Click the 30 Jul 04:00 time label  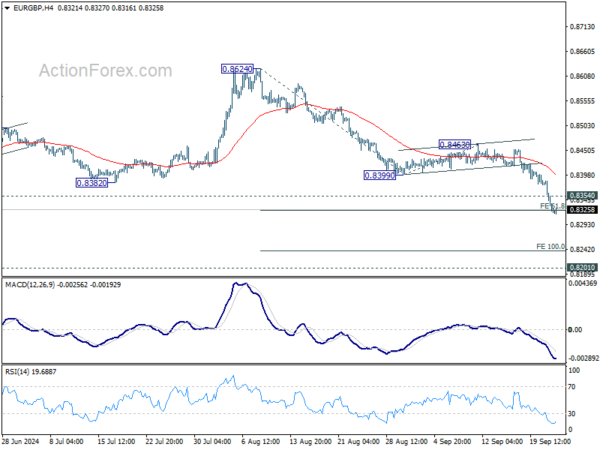(214, 441)
